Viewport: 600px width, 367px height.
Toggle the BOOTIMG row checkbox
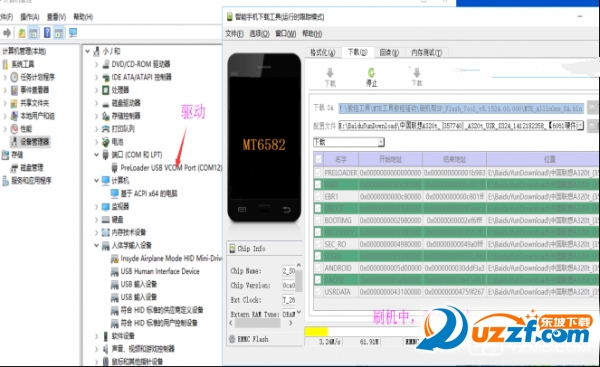(318, 220)
